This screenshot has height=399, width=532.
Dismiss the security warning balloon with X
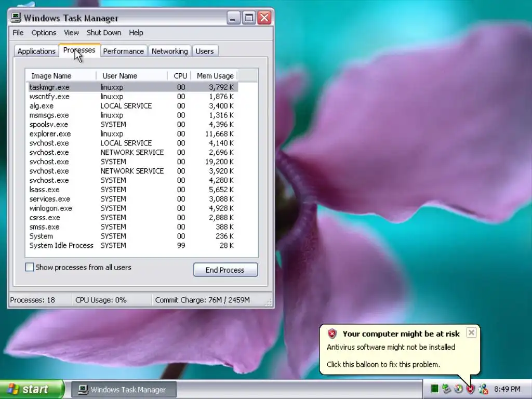pyautogui.click(x=471, y=333)
